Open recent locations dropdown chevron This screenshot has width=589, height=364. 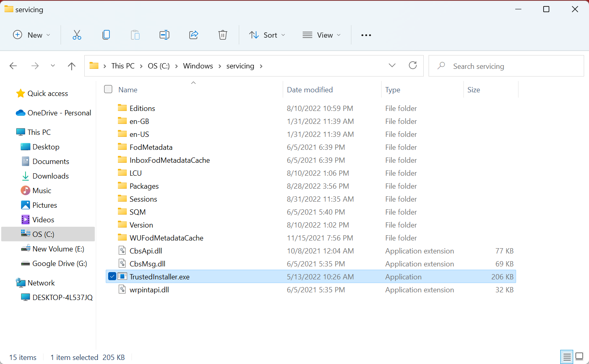point(53,66)
